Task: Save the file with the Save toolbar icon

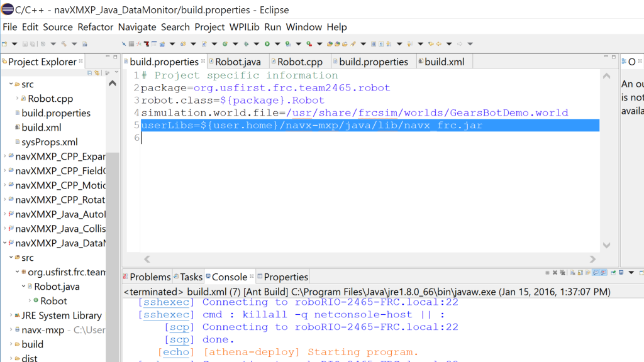Action: (x=24, y=44)
